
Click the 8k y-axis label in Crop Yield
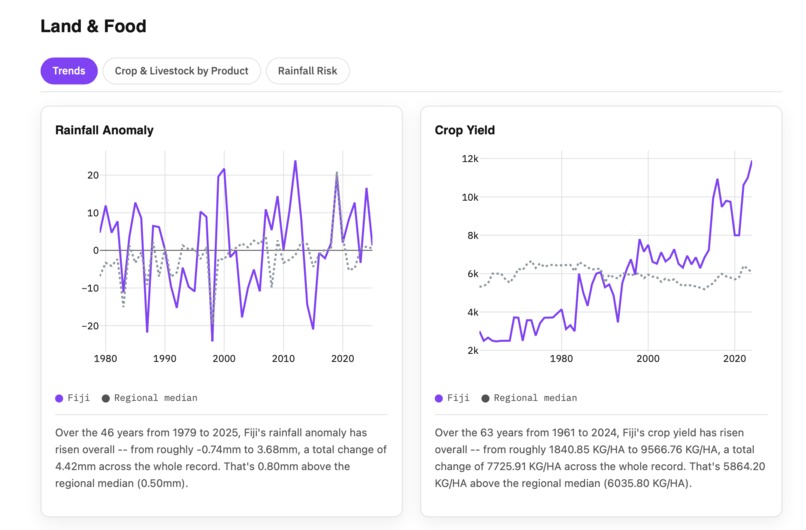472,235
